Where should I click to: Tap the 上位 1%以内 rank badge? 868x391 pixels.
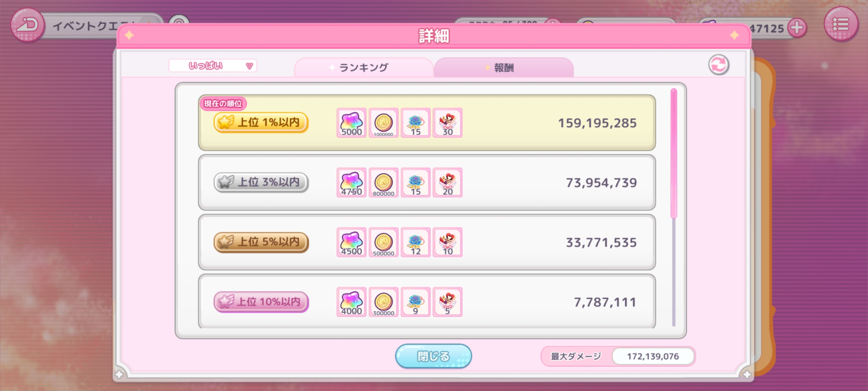tap(261, 122)
